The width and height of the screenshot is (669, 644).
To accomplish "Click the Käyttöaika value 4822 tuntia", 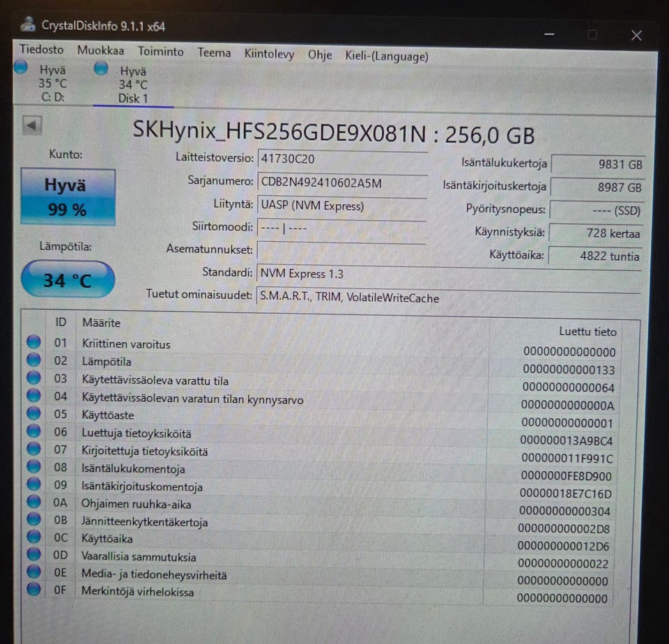I will (x=595, y=256).
